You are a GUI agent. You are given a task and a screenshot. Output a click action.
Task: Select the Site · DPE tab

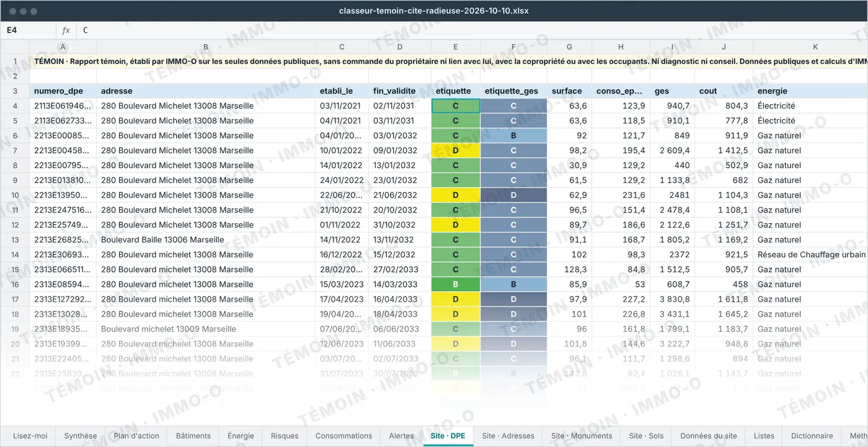click(x=448, y=436)
